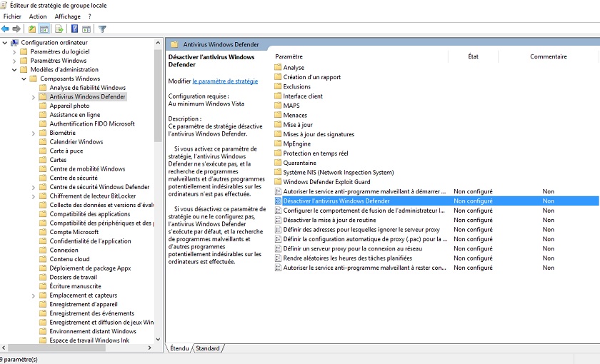Switch to the Standard tab

(208, 348)
